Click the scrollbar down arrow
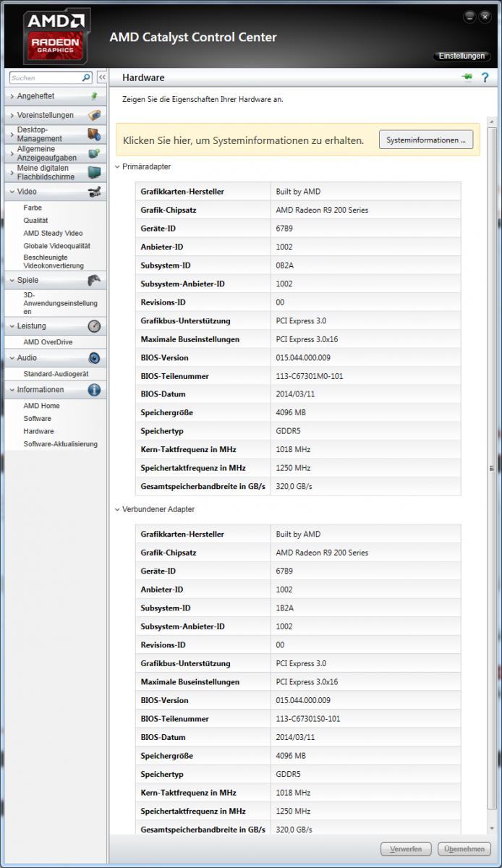 point(493,830)
